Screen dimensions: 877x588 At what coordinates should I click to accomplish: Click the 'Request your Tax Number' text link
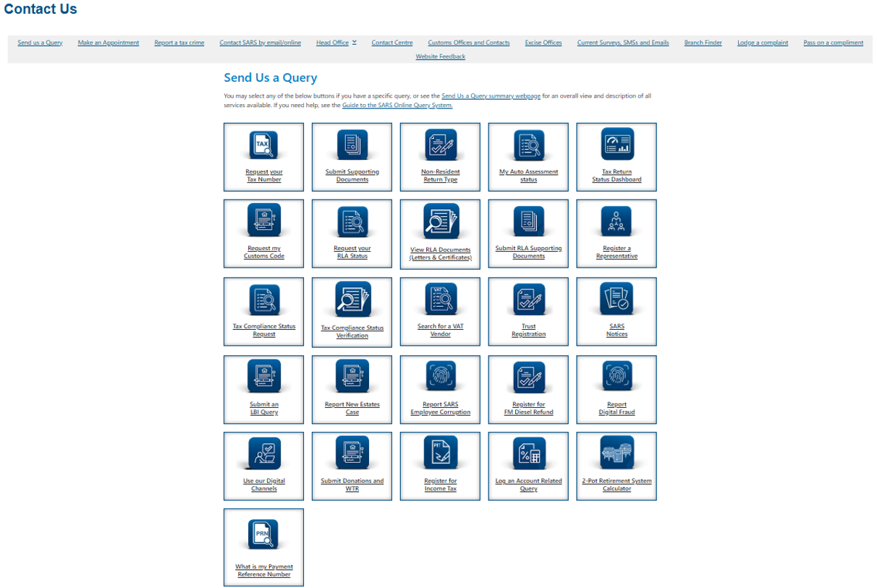point(264,176)
